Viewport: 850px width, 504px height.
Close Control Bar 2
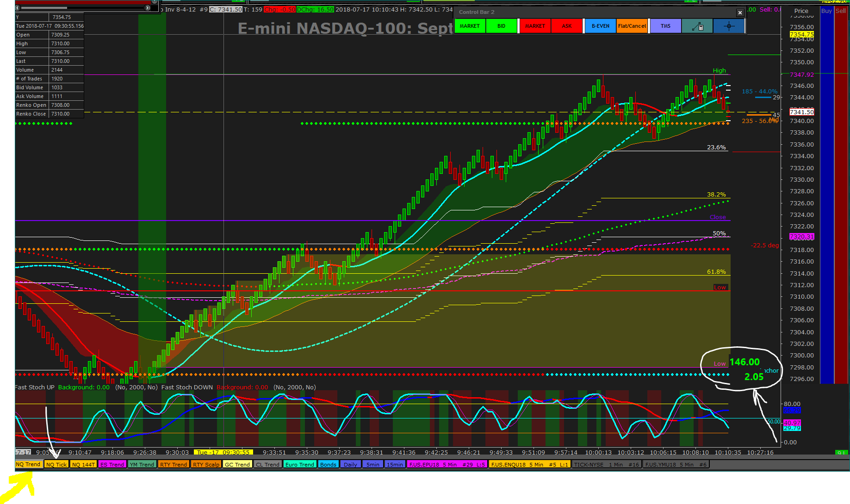[740, 12]
